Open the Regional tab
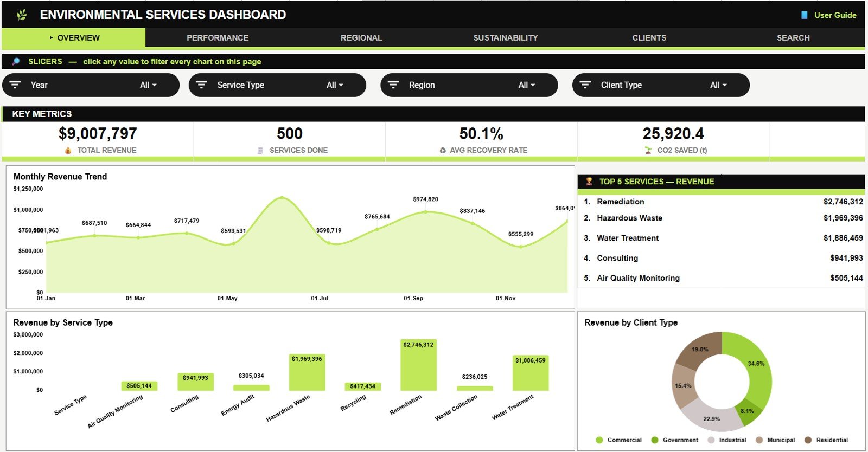The width and height of the screenshot is (868, 452). (361, 38)
